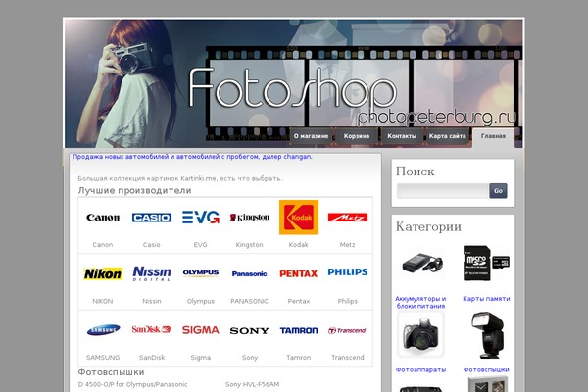Open the Контакты tab

[x=402, y=136]
